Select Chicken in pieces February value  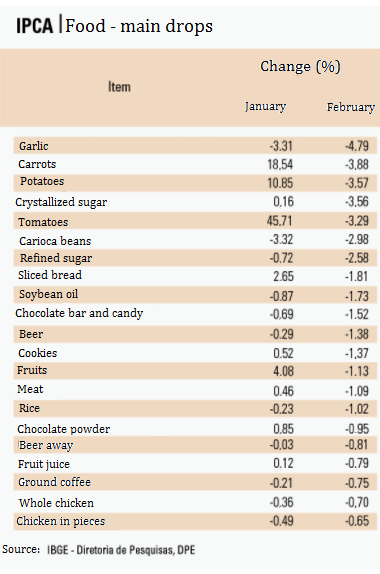357,521
